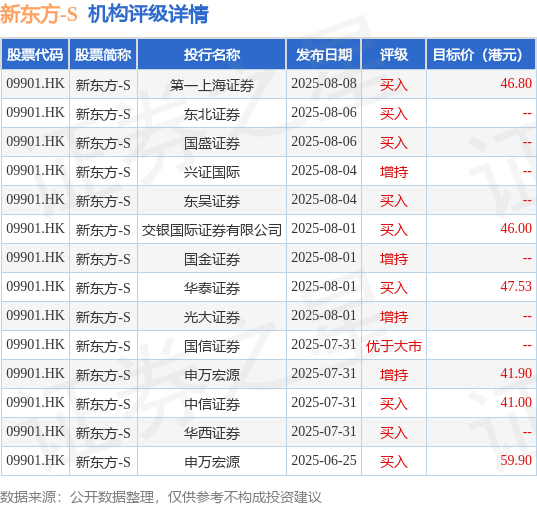
Task: Click target price 59.90
Action: tap(516, 460)
